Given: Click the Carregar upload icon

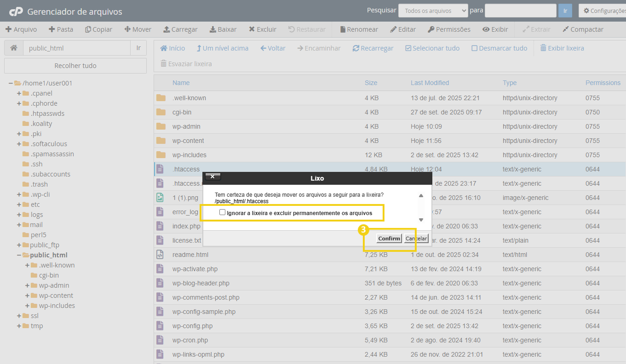Looking at the screenshot, I should pos(167,29).
